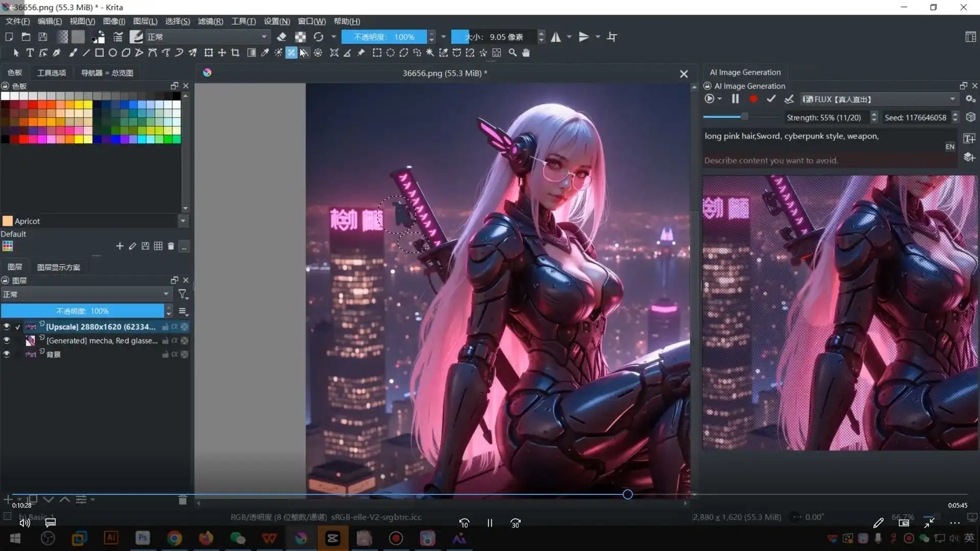Viewport: 980px width, 551px height.
Task: Click the randomize seed dice icon
Action: point(971,117)
